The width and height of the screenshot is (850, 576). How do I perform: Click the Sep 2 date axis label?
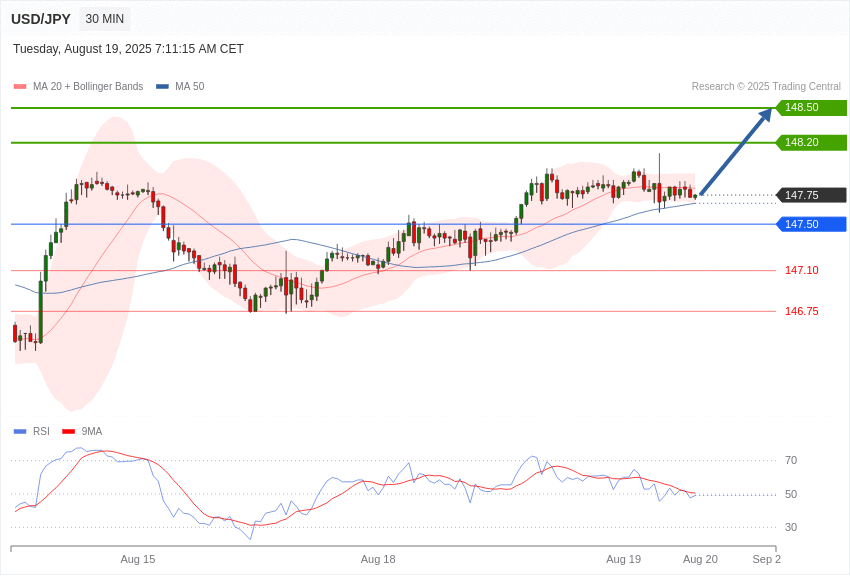pos(767,559)
